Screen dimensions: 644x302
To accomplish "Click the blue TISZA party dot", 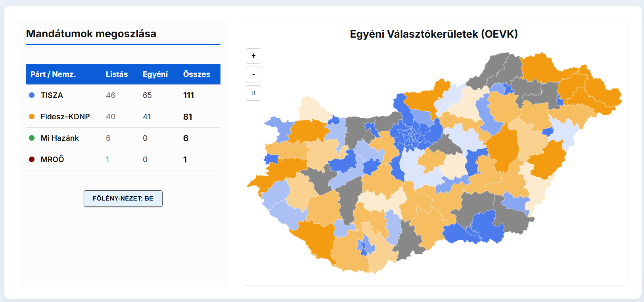I will [32, 95].
